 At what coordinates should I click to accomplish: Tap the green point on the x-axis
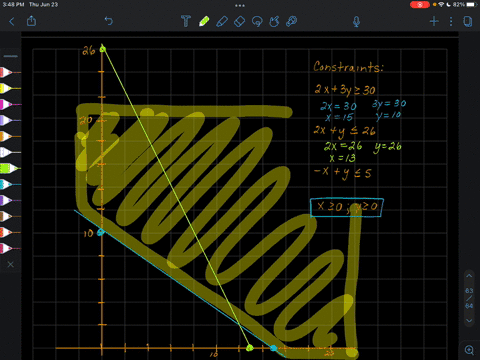coord(249,348)
